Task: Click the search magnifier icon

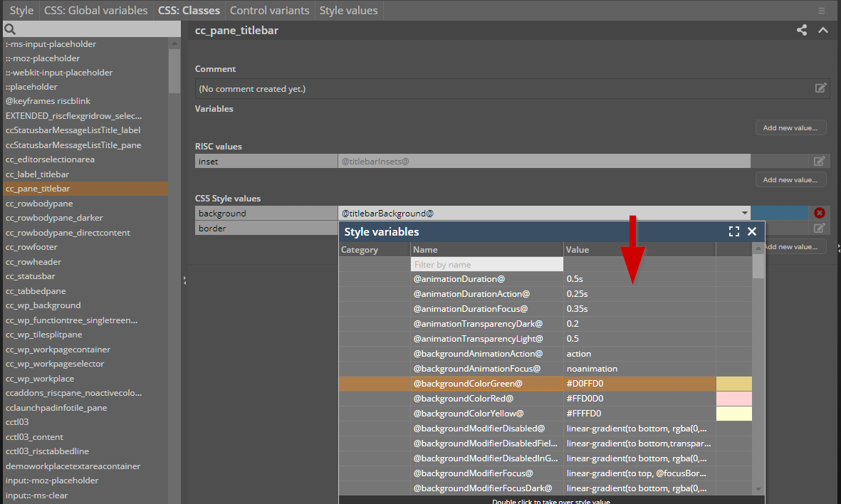Action: [10, 29]
